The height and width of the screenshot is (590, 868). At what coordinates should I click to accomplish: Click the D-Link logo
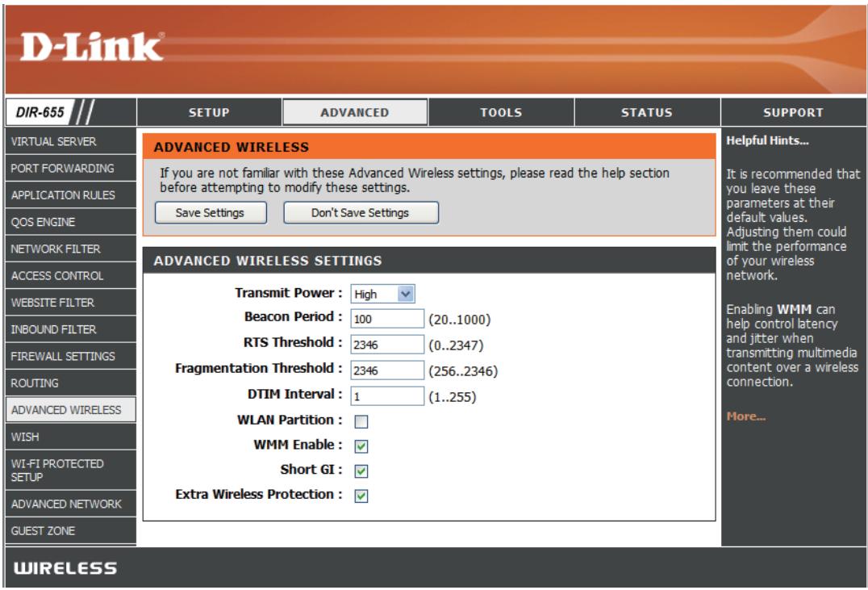tap(92, 47)
